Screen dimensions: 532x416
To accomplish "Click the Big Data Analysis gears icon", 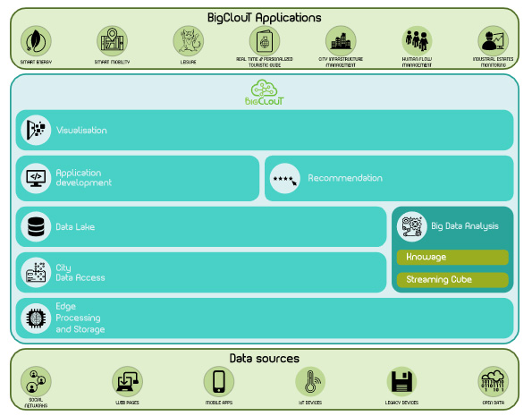I will pyautogui.click(x=411, y=226).
